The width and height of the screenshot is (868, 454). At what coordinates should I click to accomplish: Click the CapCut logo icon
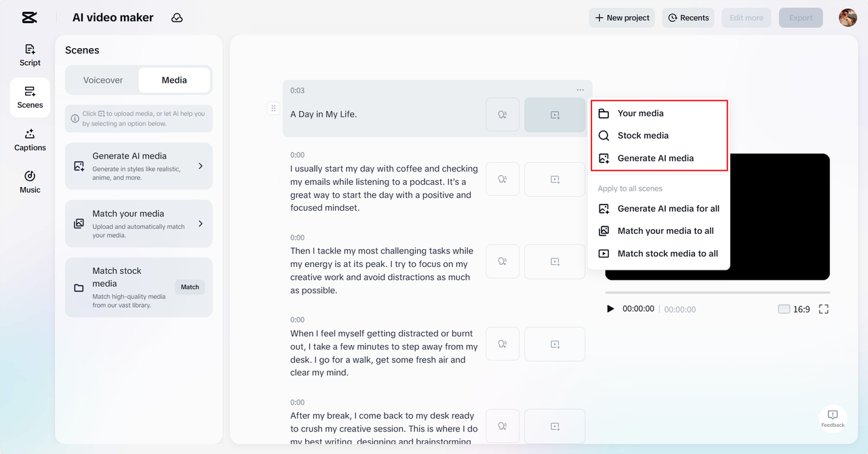(29, 18)
